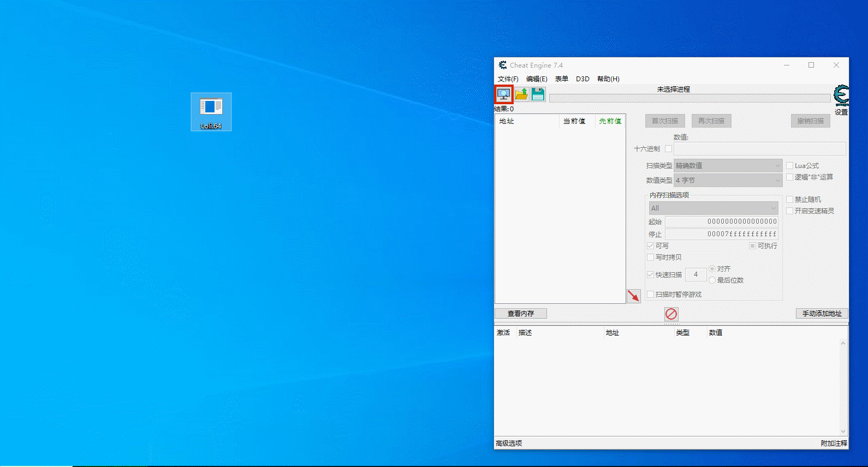Viewport: 868px width, 467px height.
Task: Expand 扫描类型 dropdown (精确数值)
Action: 728,166
